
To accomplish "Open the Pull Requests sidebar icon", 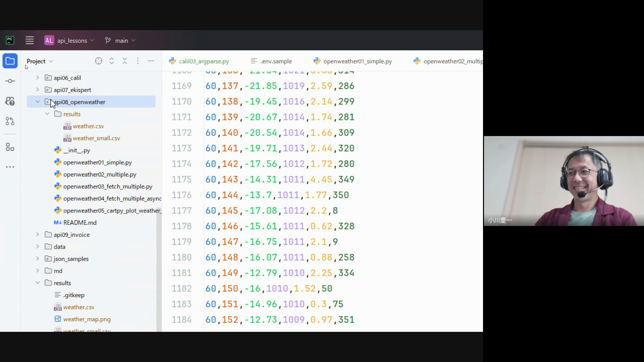I will [10, 121].
